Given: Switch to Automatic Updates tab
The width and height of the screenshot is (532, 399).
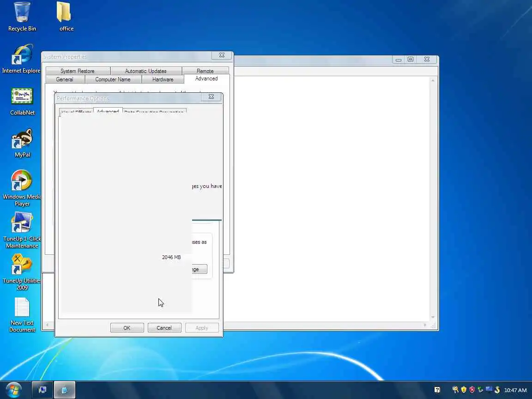Looking at the screenshot, I should click(145, 71).
